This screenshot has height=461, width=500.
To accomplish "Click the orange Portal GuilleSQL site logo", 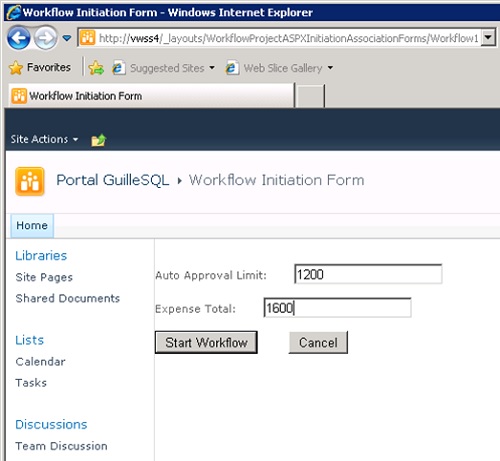I will coord(30,181).
